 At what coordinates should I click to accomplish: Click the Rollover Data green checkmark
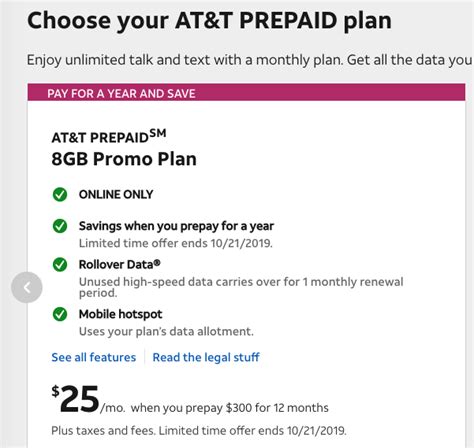pyautogui.click(x=60, y=265)
